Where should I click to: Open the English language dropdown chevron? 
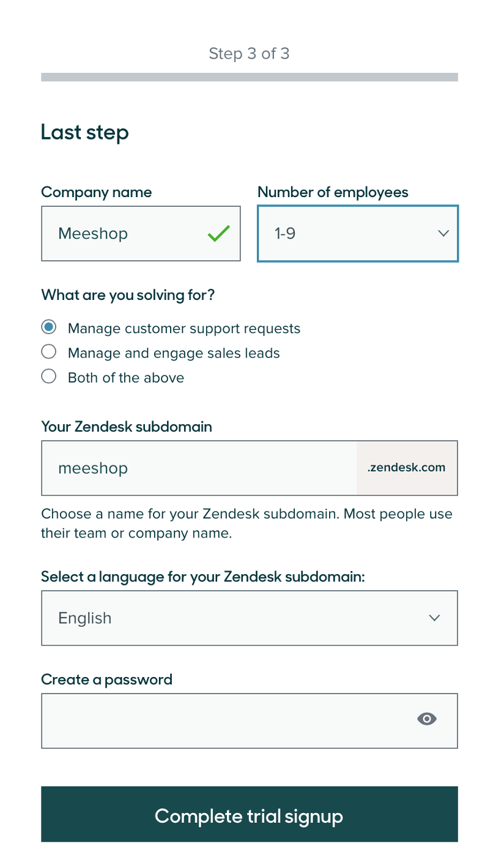point(434,618)
